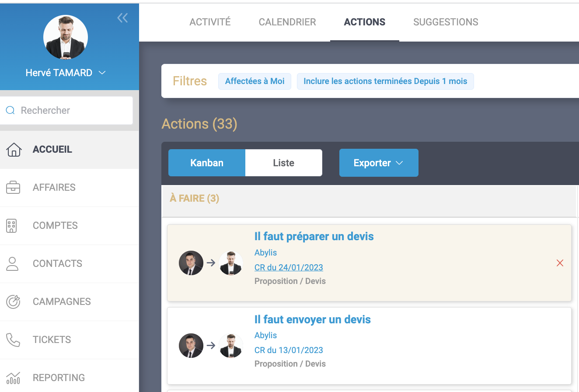Open 'Inclure les actions terminées' filter
Screen dimensions: 579x392
pyautogui.click(x=385, y=81)
